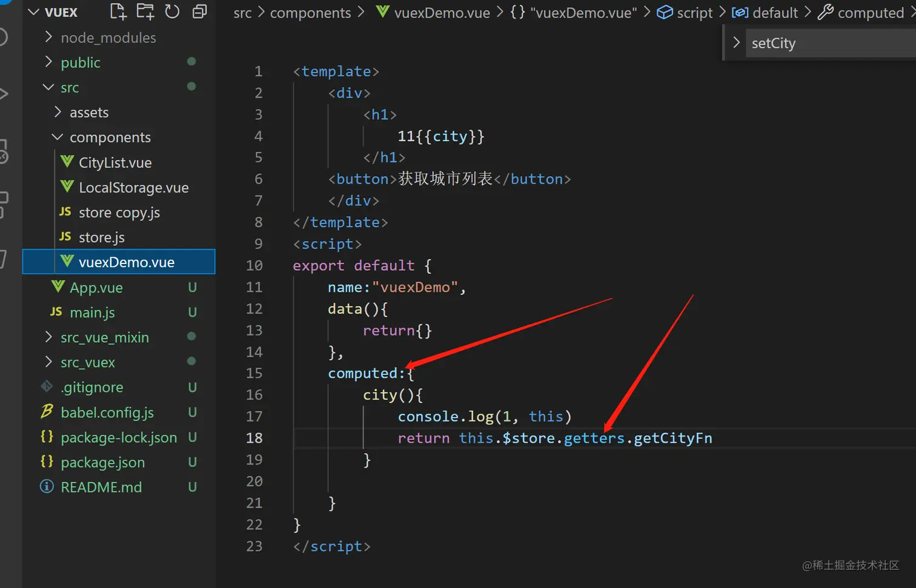
Task: Expand the node_modules folder
Action: click(x=48, y=38)
